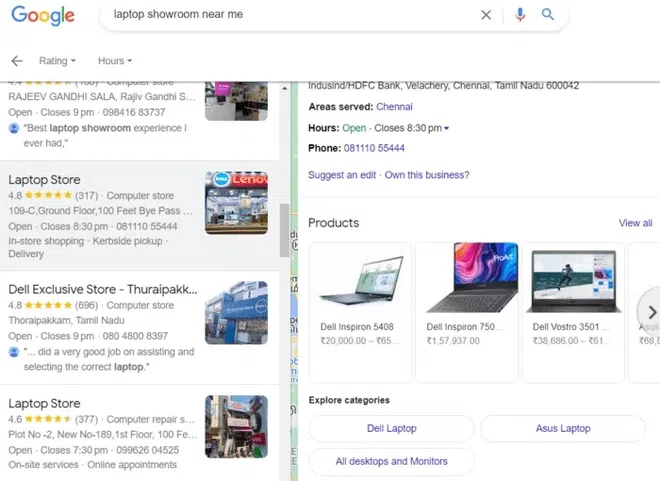The image size is (660, 481).
Task: Click the Google logo
Action: pyautogui.click(x=43, y=15)
